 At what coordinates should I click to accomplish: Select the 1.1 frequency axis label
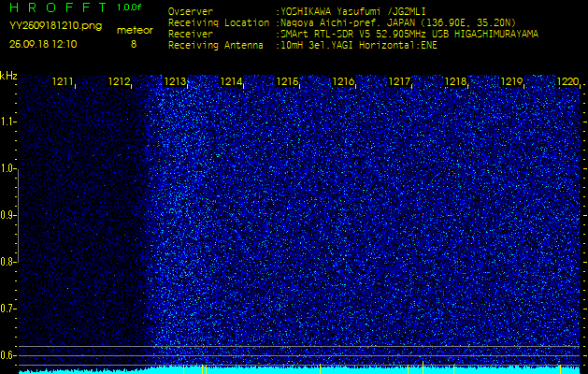7,122
